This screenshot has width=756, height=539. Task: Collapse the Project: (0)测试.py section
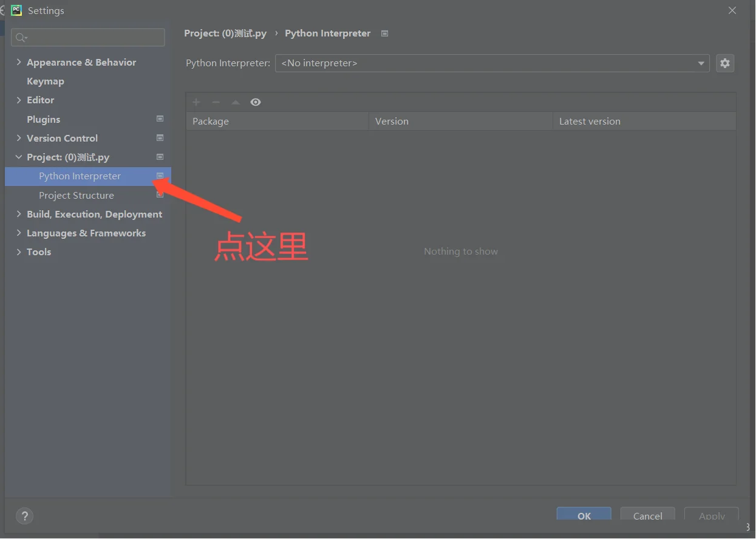[x=19, y=157]
